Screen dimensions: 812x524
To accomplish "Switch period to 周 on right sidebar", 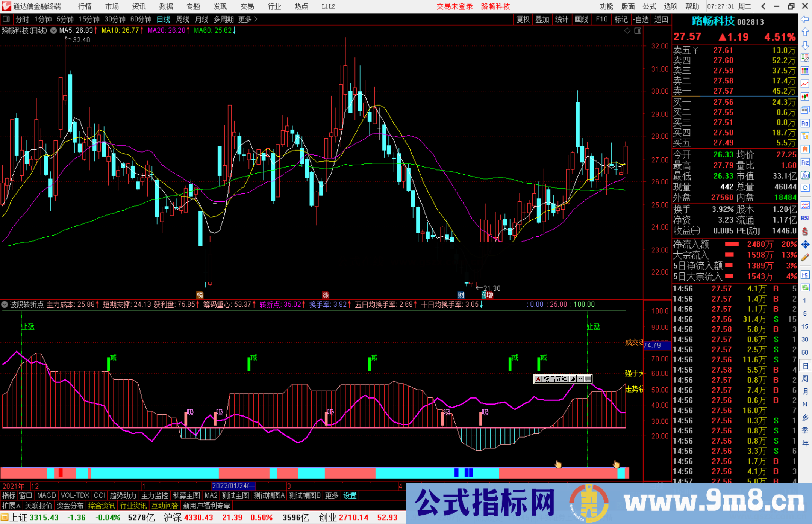I will click(x=805, y=378).
